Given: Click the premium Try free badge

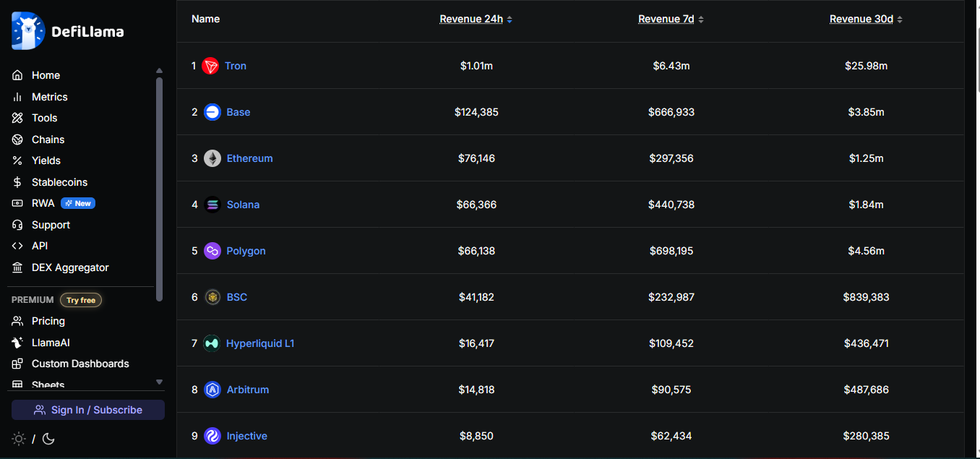Looking at the screenshot, I should point(80,300).
